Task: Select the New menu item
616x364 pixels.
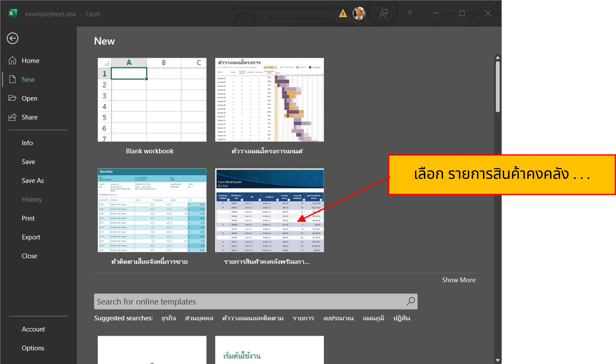Action: (28, 79)
